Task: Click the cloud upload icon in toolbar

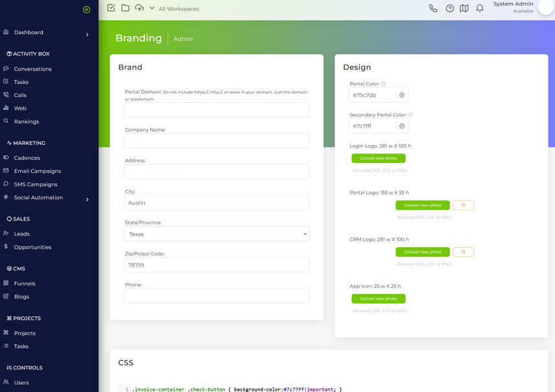Action: (140, 8)
